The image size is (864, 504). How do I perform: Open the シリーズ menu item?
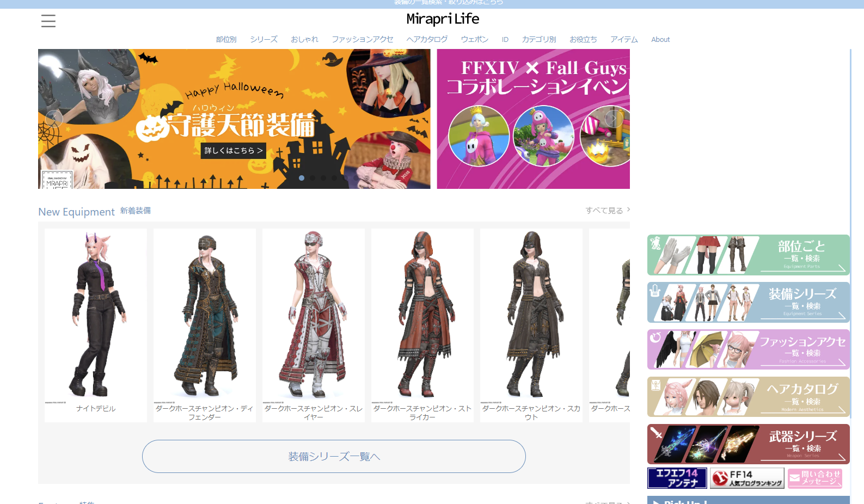(x=264, y=40)
